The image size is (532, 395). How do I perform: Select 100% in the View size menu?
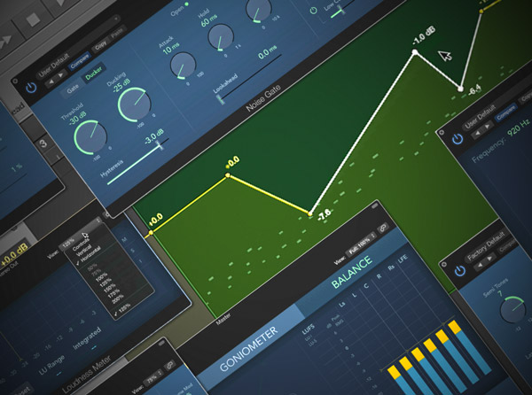pyautogui.click(x=101, y=277)
